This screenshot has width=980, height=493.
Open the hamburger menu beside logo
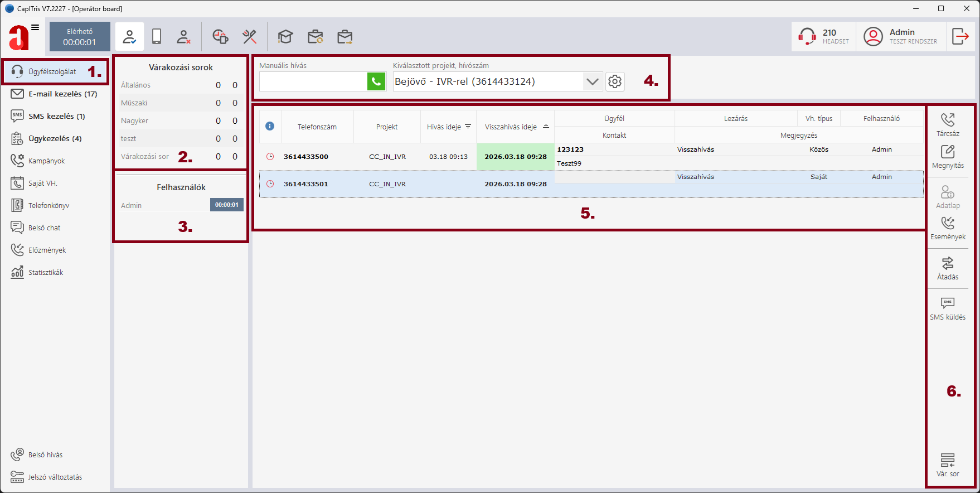click(x=35, y=27)
